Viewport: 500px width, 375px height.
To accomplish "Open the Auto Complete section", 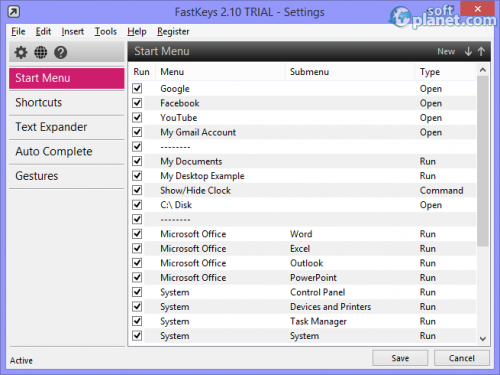I will (67, 152).
